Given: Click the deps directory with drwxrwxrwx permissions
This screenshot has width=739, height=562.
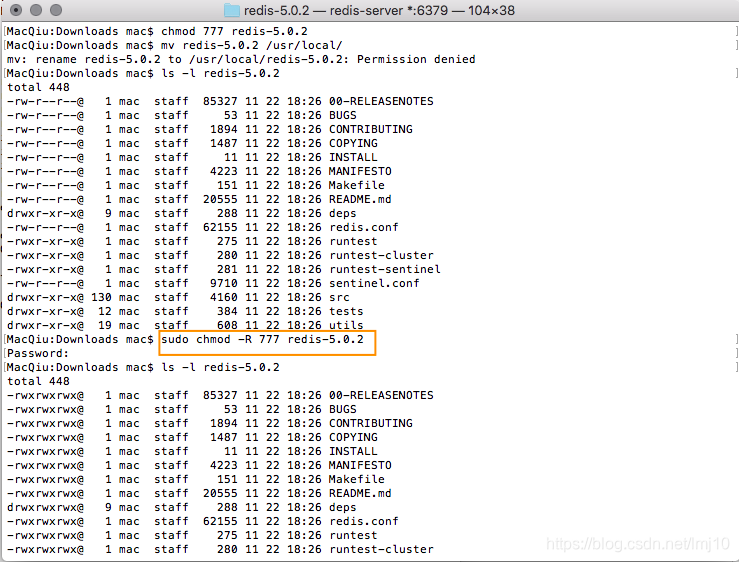Looking at the screenshot, I should (343, 508).
